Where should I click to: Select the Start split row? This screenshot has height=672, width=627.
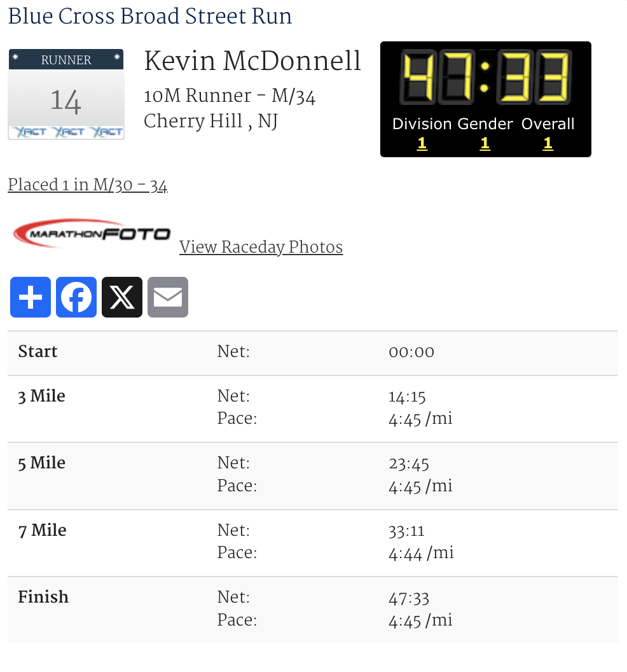(312, 353)
